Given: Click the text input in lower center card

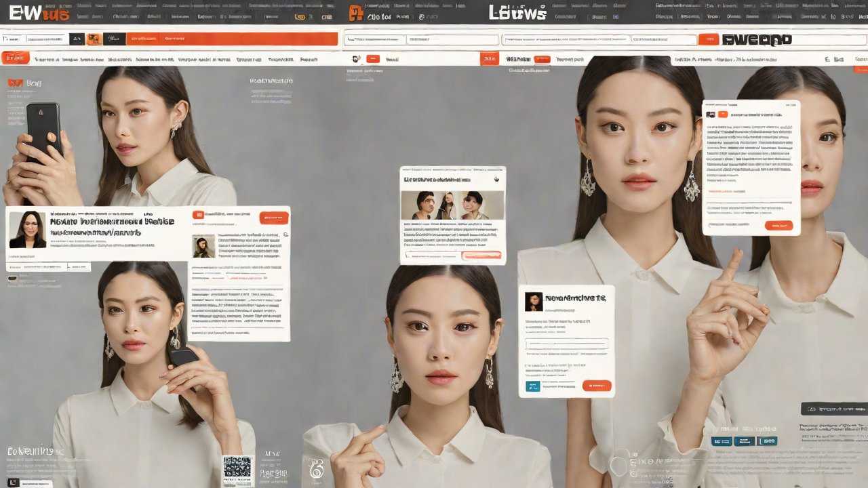Looking at the screenshot, I should [x=567, y=344].
